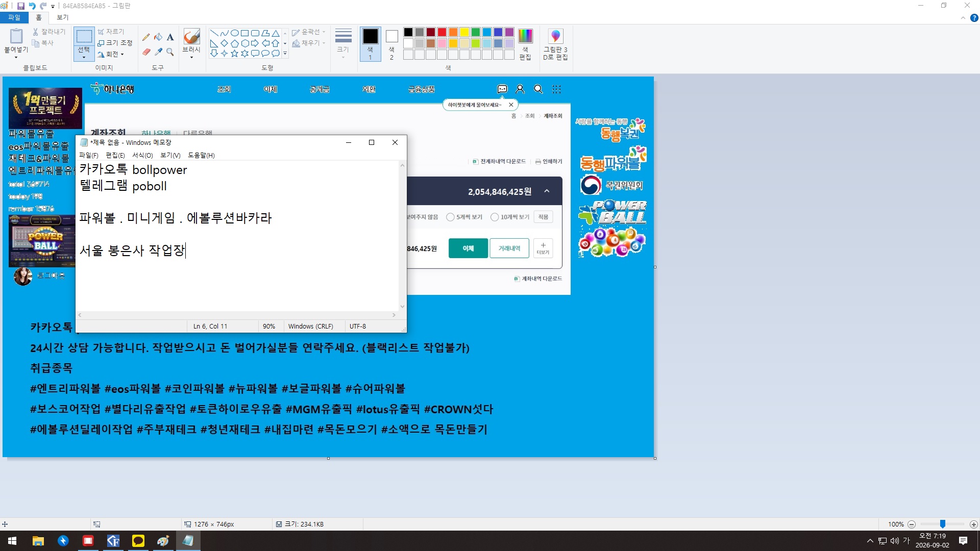Screen dimensions: 980x551
Task: Select the Text tool (A)
Action: coord(170,37)
